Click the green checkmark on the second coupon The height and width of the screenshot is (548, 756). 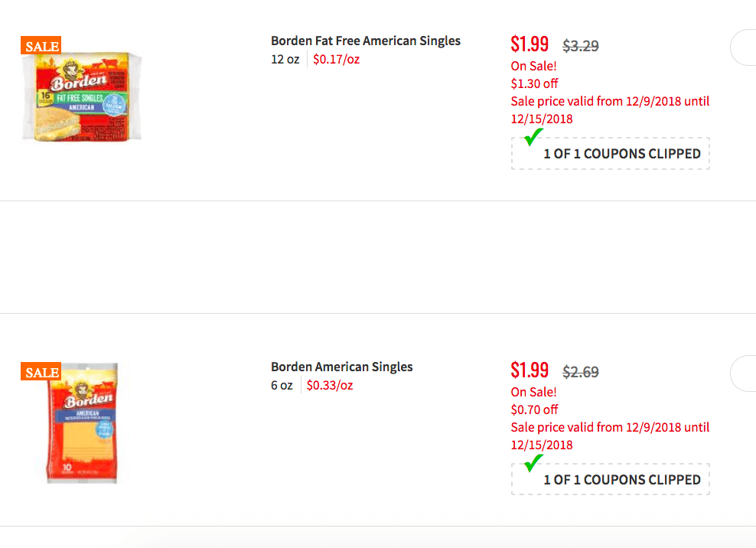(533, 464)
